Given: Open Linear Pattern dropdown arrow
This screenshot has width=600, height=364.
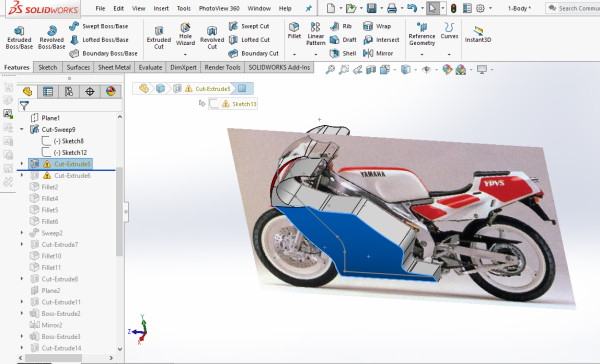Looking at the screenshot, I should [315, 54].
